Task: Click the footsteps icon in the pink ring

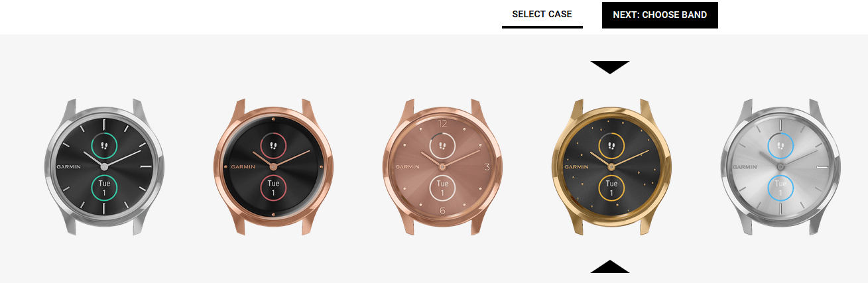Action: point(273,144)
